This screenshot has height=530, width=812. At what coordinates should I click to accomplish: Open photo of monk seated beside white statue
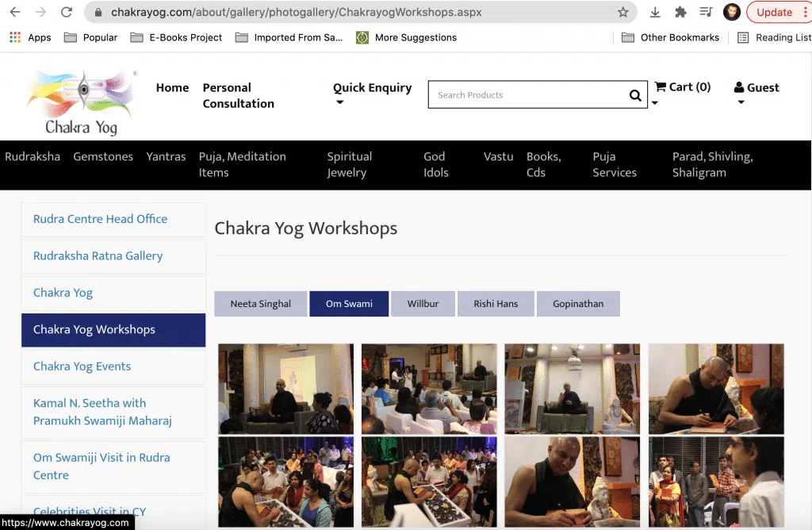tap(573, 389)
